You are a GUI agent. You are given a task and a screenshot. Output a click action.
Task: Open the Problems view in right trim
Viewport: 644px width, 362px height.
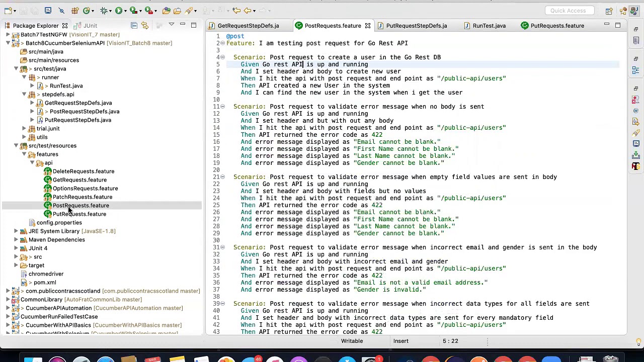click(636, 99)
